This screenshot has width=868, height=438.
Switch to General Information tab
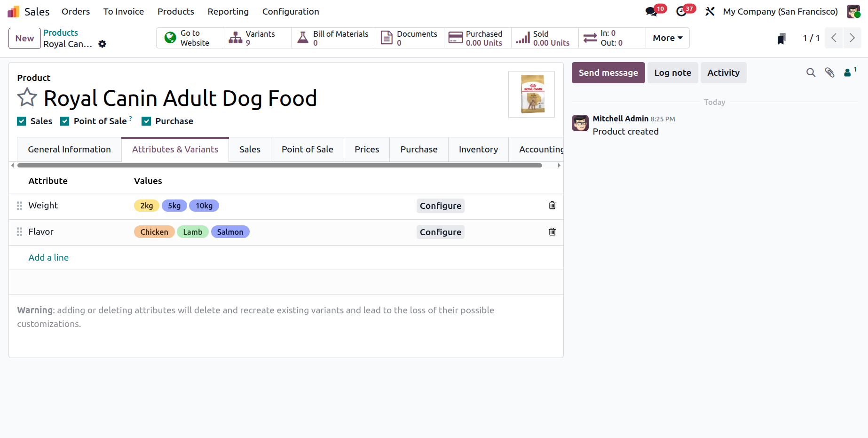tap(69, 150)
